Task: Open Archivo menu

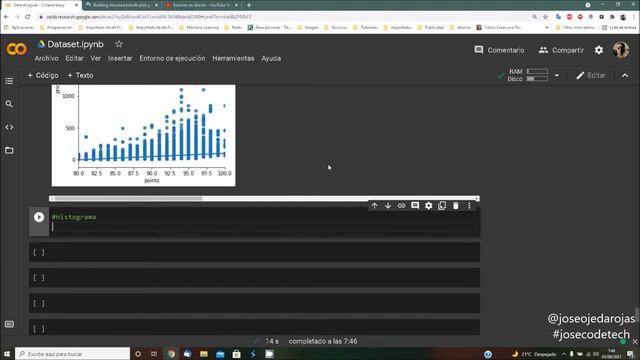Action: [47, 58]
